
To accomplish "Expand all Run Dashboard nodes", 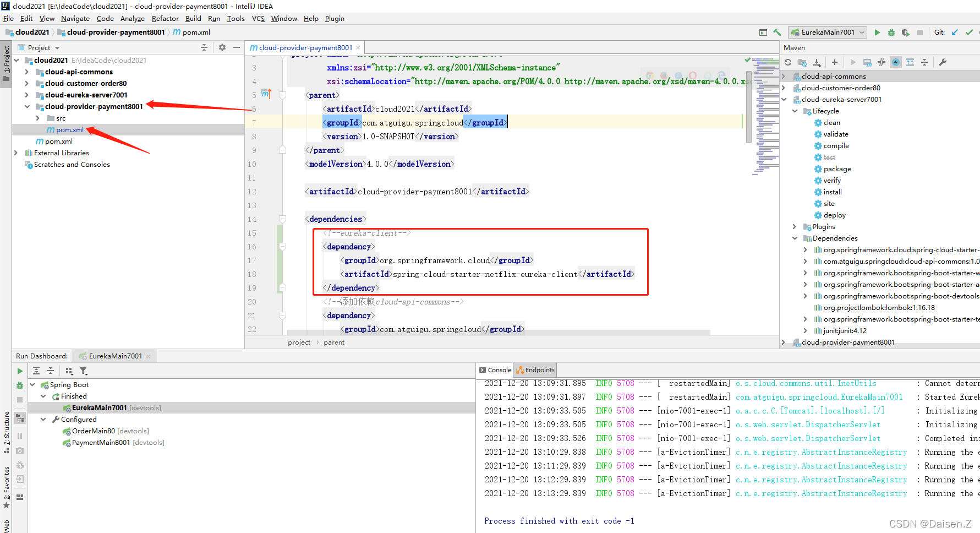I will 36,371.
